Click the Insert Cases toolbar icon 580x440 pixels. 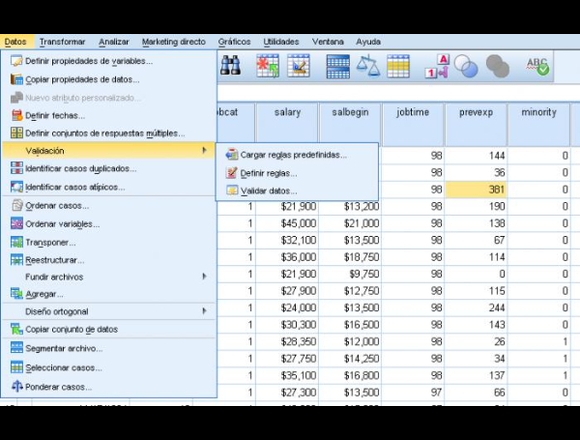(267, 66)
